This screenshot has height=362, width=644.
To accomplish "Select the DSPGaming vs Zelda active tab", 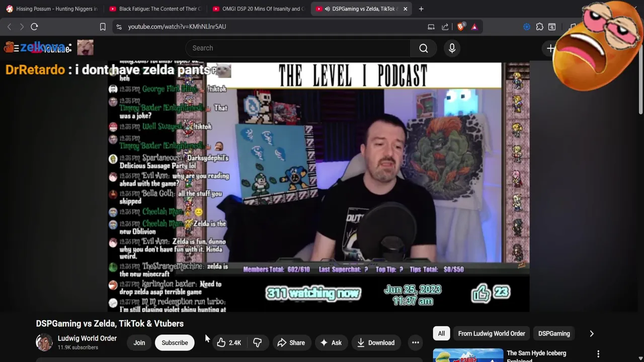I will tap(361, 9).
